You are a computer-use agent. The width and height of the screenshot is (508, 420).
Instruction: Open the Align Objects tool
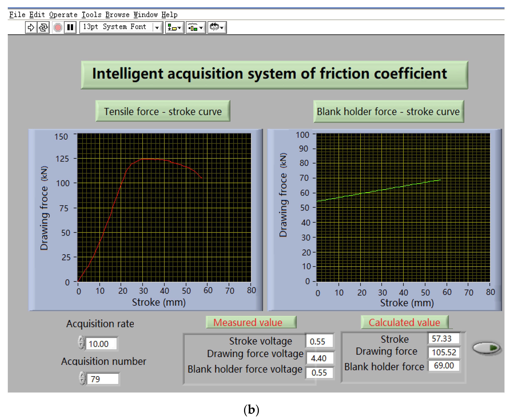[175, 27]
